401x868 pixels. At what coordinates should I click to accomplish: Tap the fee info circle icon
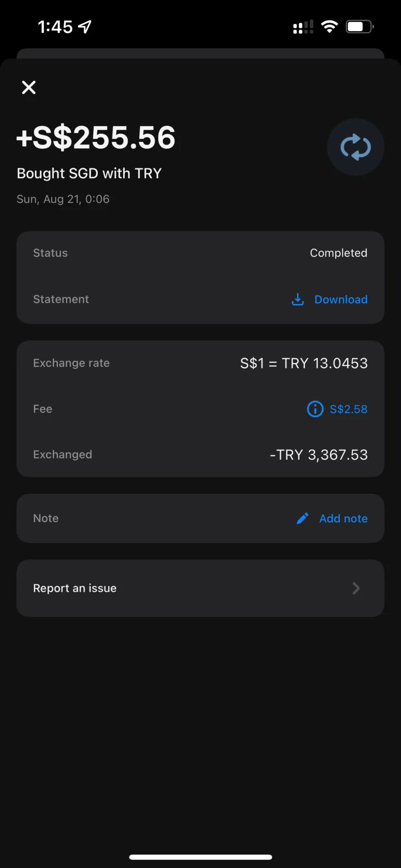315,409
